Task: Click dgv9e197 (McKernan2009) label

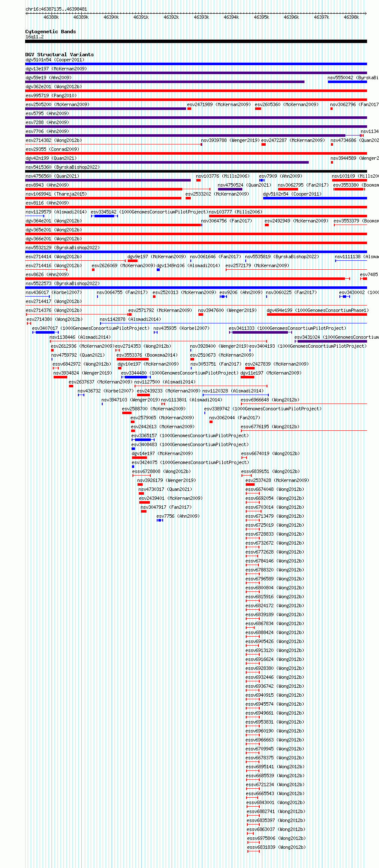Action: coord(157,257)
